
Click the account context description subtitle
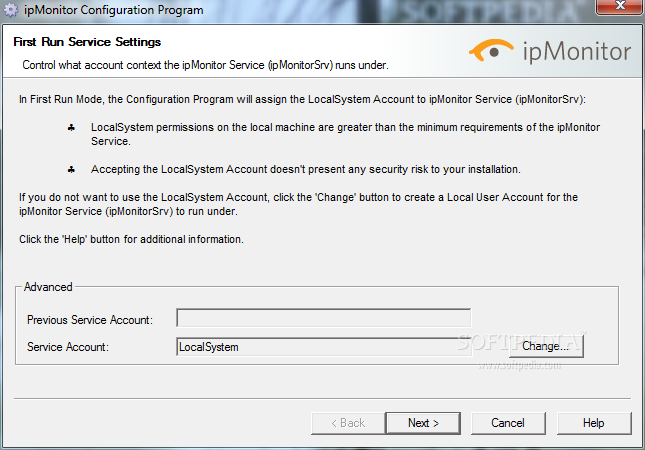coord(205,65)
